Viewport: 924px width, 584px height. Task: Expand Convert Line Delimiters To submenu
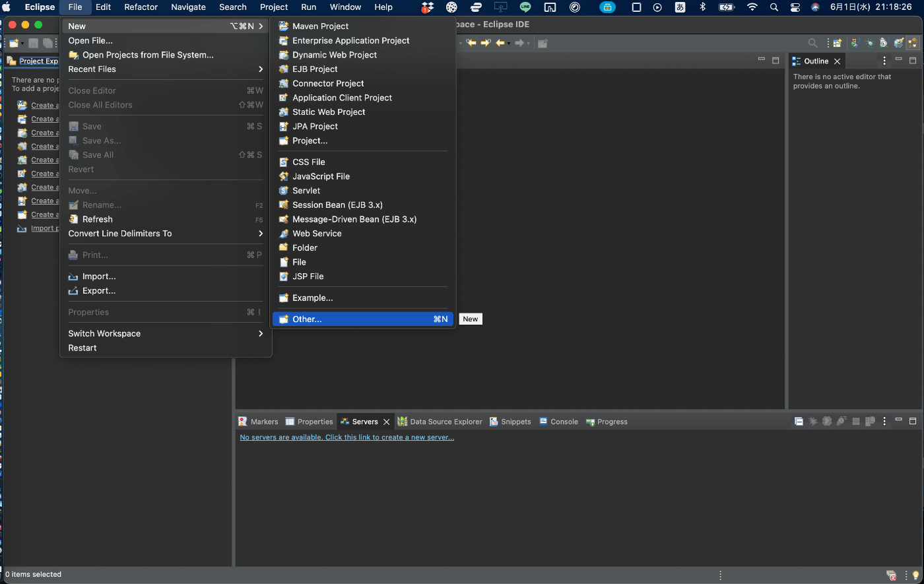(x=166, y=234)
